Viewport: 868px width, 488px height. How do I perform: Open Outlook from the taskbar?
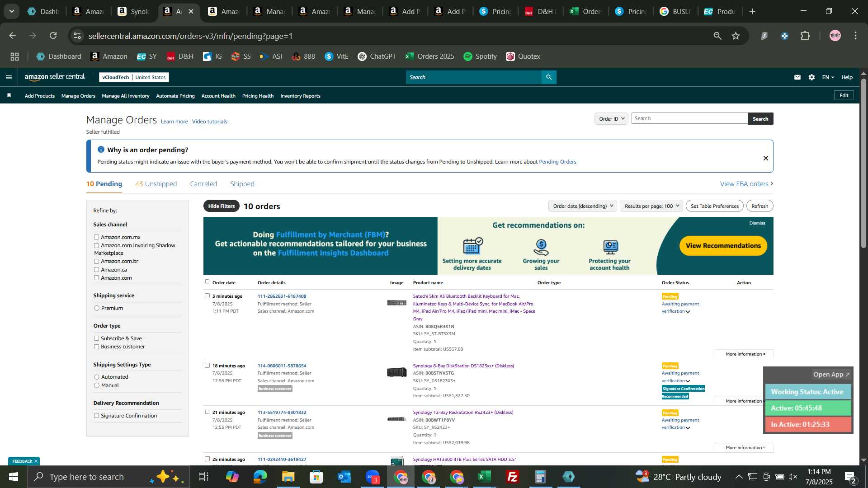[344, 477]
